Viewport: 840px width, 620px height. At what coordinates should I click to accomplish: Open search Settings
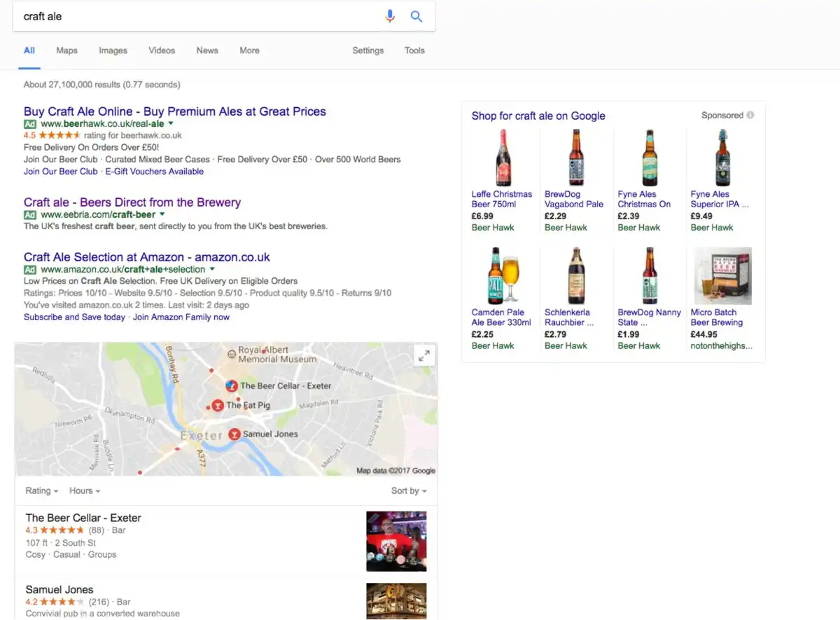tap(368, 50)
